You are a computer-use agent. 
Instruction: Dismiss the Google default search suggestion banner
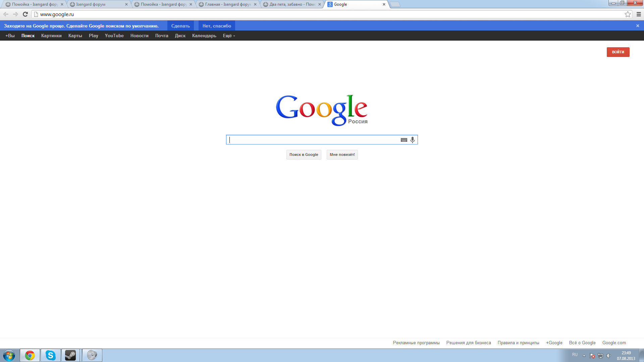216,25
